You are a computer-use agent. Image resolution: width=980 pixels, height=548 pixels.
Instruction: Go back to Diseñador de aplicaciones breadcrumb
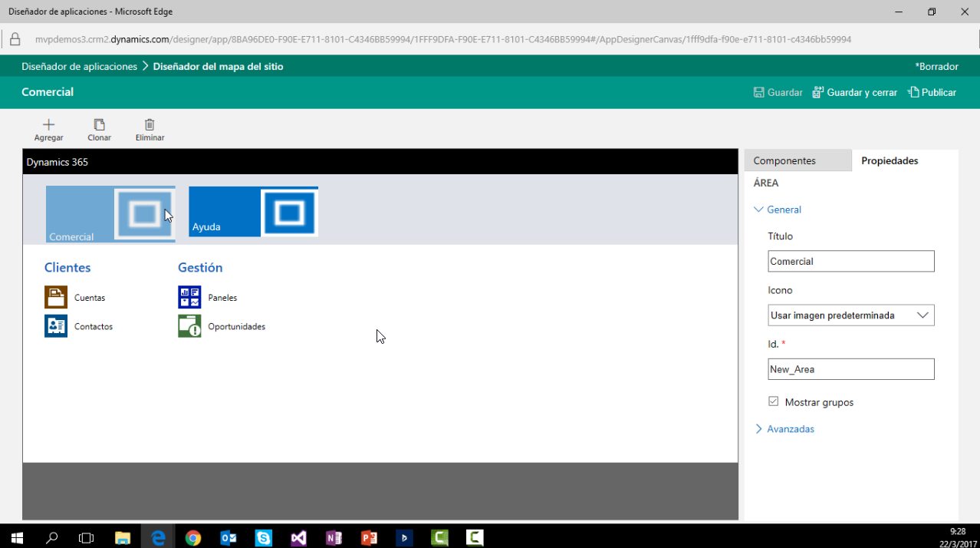click(x=79, y=67)
